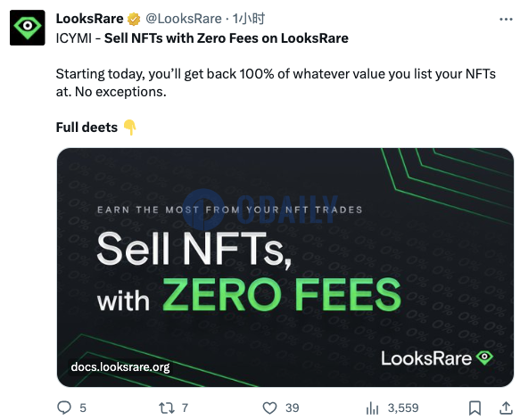Screen dimensions: 520x420
Task: Like the tweet with the heart icon
Action: 269,408
